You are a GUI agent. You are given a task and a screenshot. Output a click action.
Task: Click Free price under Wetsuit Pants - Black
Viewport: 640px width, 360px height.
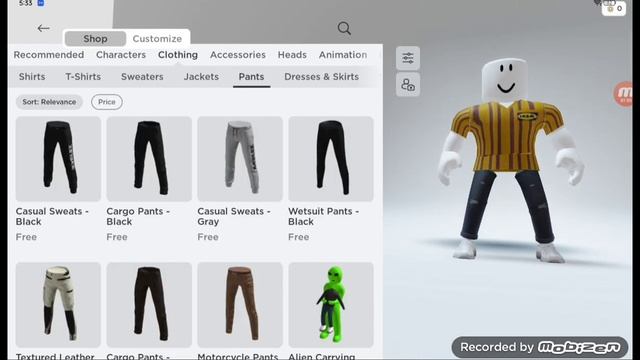point(298,237)
